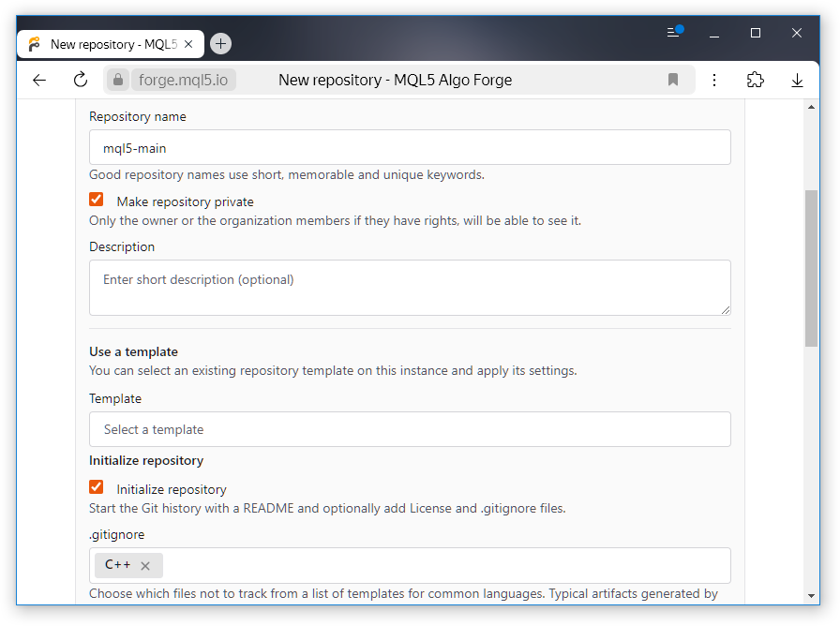
Task: Focus the Repository name input
Action: (410, 147)
